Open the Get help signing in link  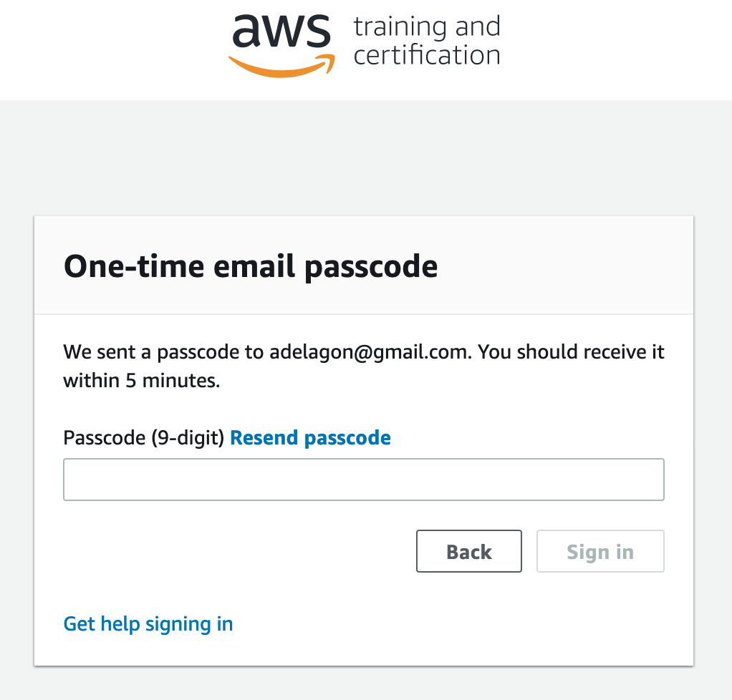pos(148,624)
